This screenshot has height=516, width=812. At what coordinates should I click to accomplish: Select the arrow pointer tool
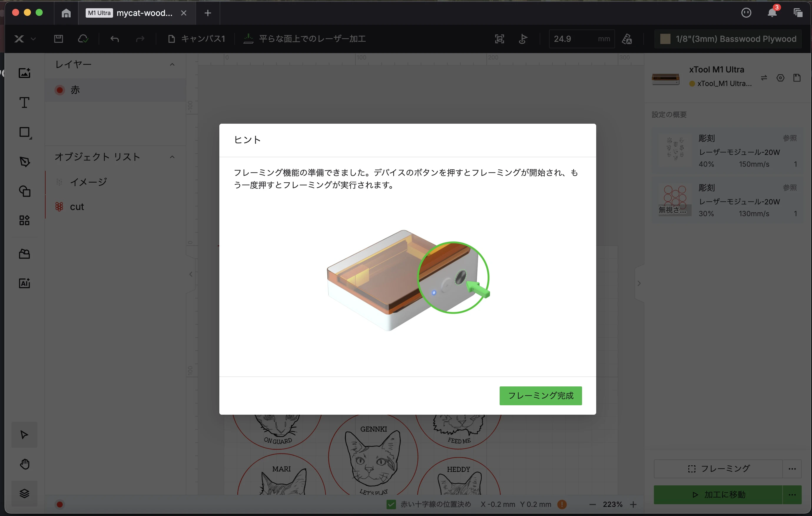click(24, 434)
